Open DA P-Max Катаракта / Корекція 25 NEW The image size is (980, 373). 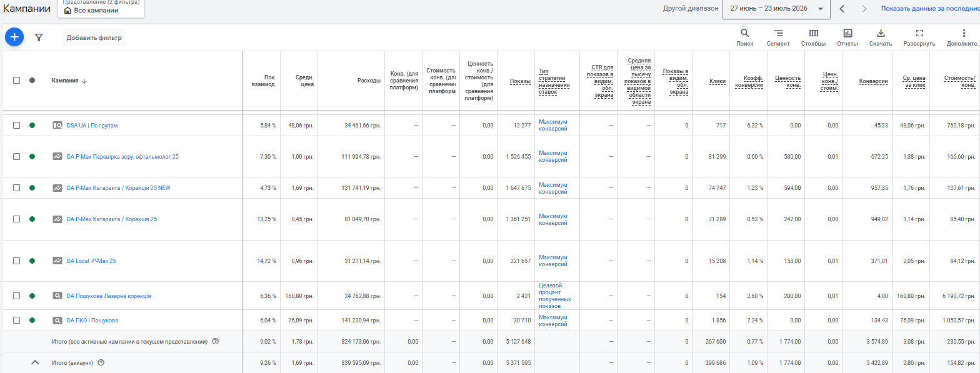click(x=118, y=187)
